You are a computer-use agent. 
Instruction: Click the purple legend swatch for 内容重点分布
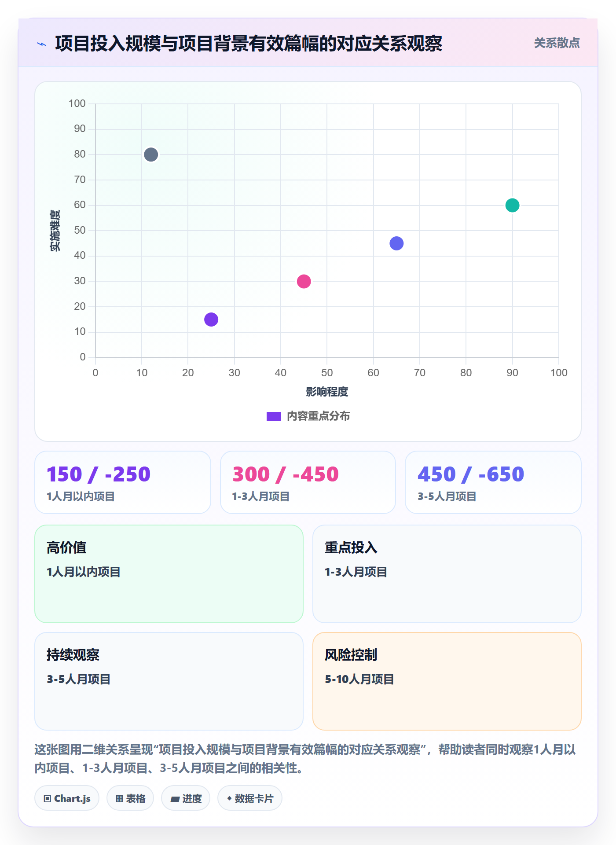274,416
